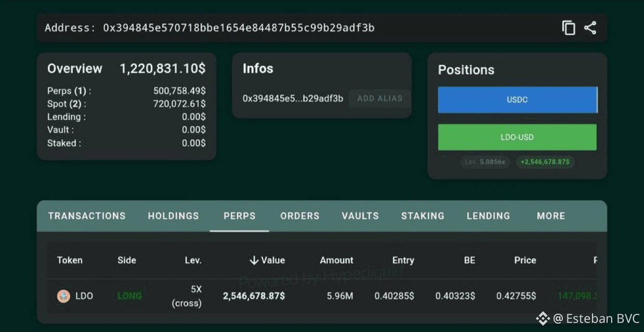Screen dimensions: 644x332
Task: Click shortened address 0x394845e5...b29adf3b
Action: click(x=293, y=98)
